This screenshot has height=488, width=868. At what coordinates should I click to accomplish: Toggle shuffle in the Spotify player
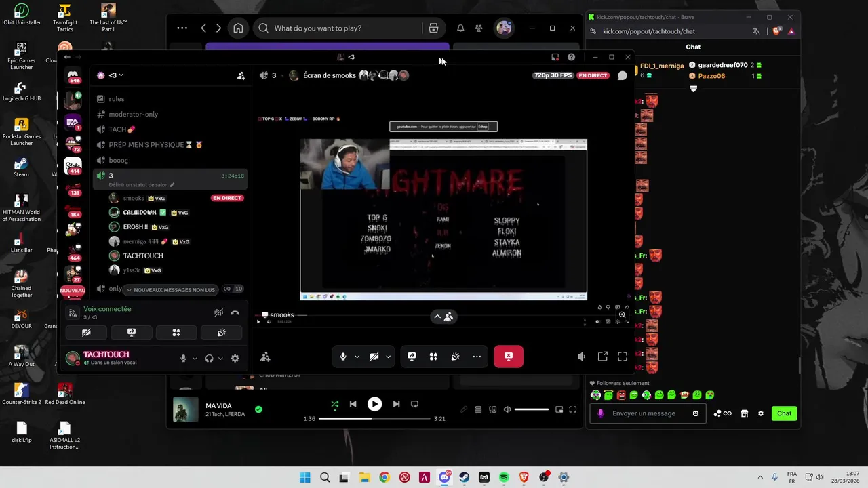(334, 404)
